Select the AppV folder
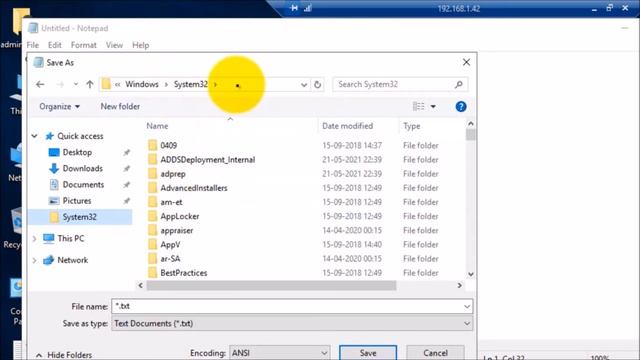Viewport: 640px width, 360px height. pos(170,245)
